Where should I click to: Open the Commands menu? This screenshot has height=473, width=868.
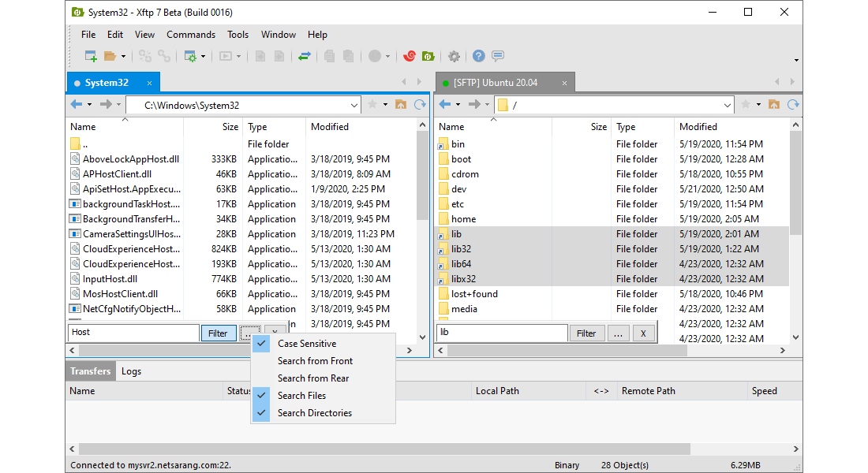pos(191,35)
